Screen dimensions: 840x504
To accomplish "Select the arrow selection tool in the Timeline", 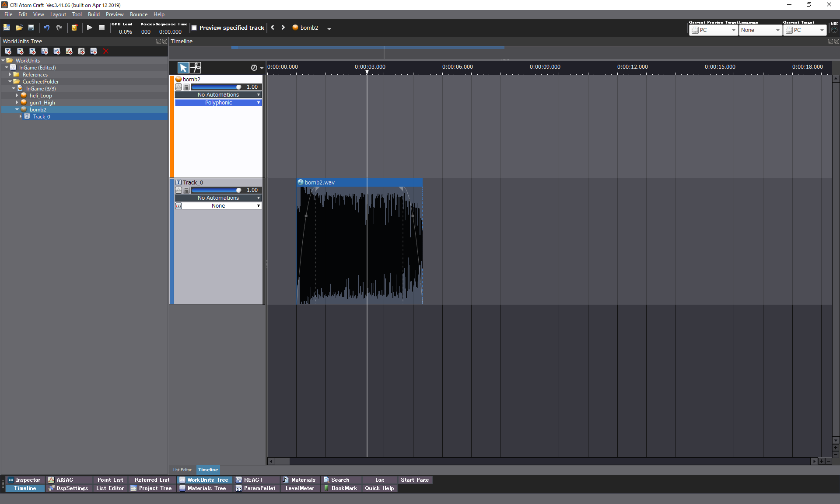I will [x=183, y=68].
